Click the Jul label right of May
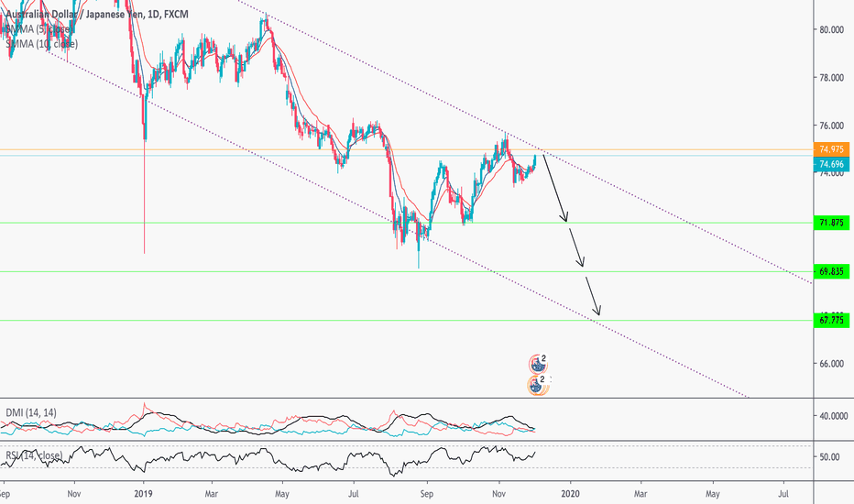 (x=784, y=491)
